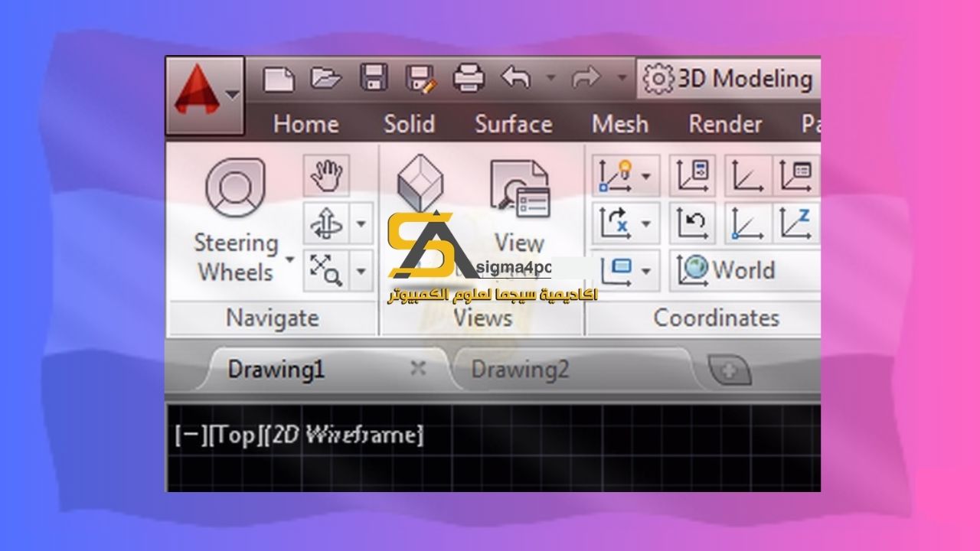This screenshot has width=980, height=551.
Task: Expand the undo history dropdown arrow
Action: pyautogui.click(x=550, y=77)
